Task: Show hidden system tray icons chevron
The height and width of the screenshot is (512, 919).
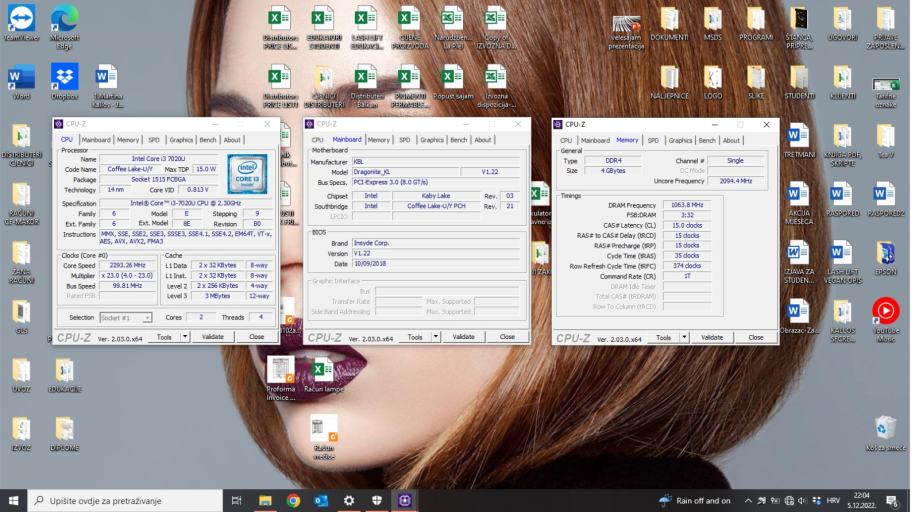Action: pos(747,500)
